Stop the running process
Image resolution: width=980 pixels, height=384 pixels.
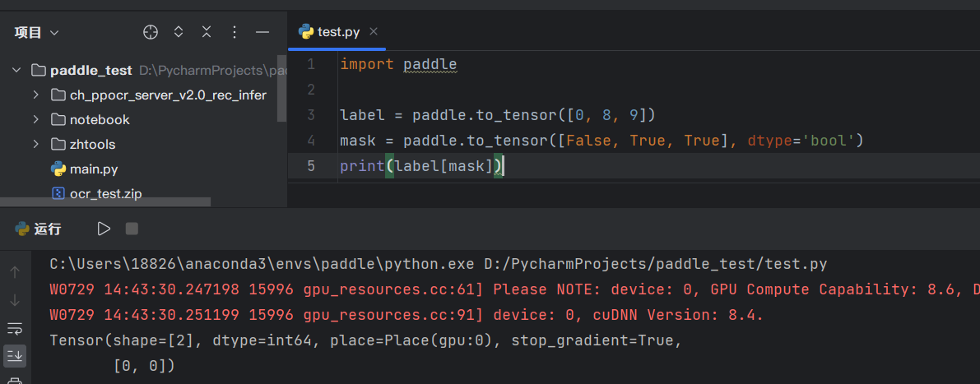tap(132, 229)
